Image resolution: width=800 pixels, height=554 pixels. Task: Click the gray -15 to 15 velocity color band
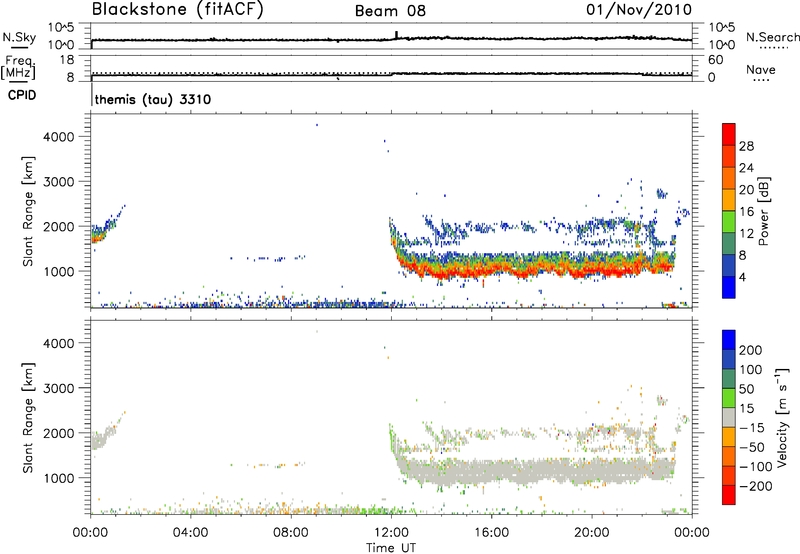coord(729,417)
